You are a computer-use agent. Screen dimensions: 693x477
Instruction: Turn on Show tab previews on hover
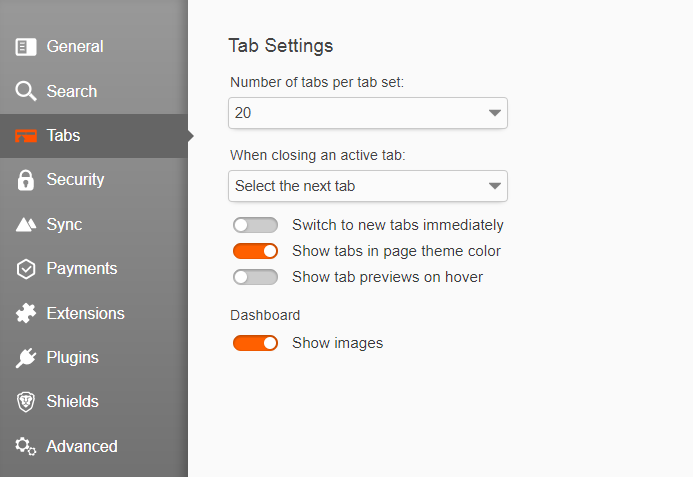tap(255, 277)
